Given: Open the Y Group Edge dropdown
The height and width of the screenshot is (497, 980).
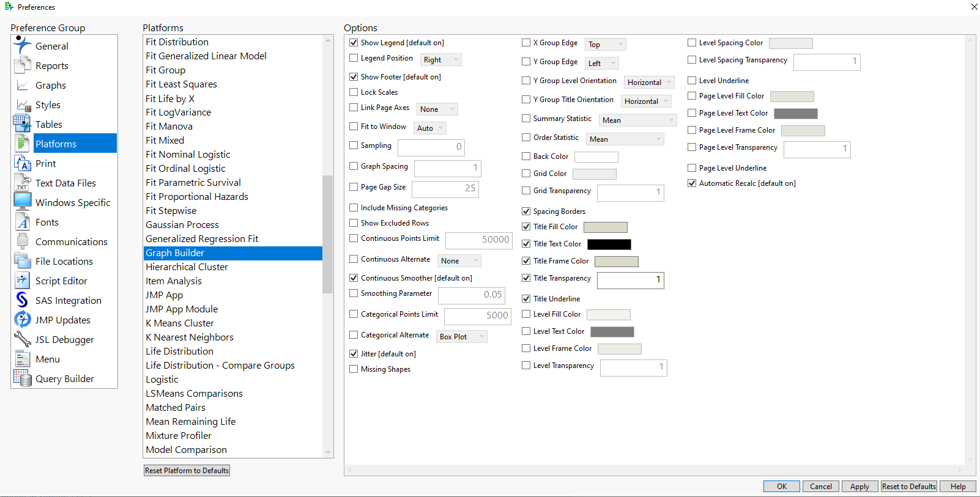Looking at the screenshot, I should click(x=602, y=64).
